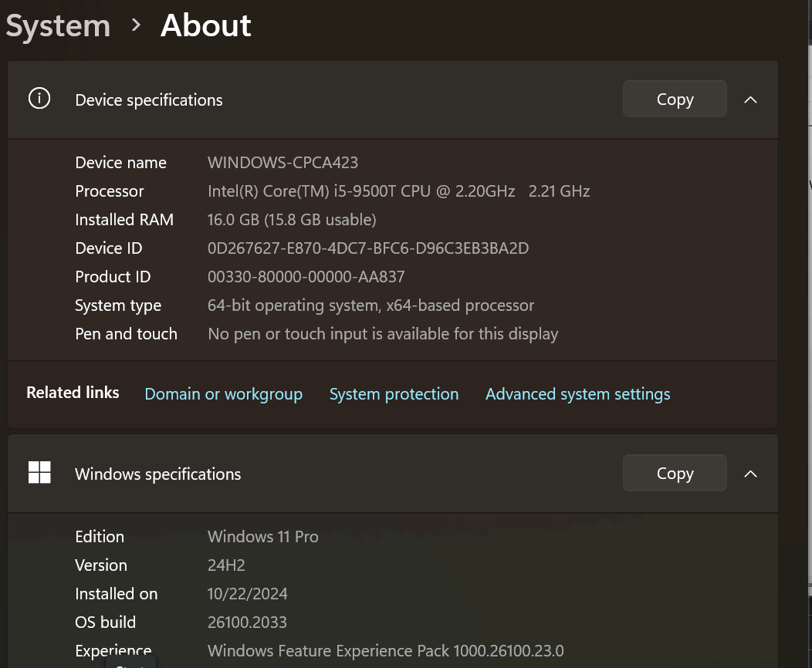This screenshot has height=668, width=812.
Task: Click the Device name label
Action: 120,163
